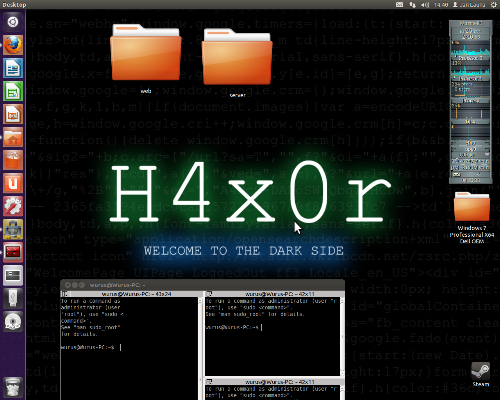Open System Settings wrench-and-gear icon
This screenshot has height=400, width=500.
[x=13, y=206]
